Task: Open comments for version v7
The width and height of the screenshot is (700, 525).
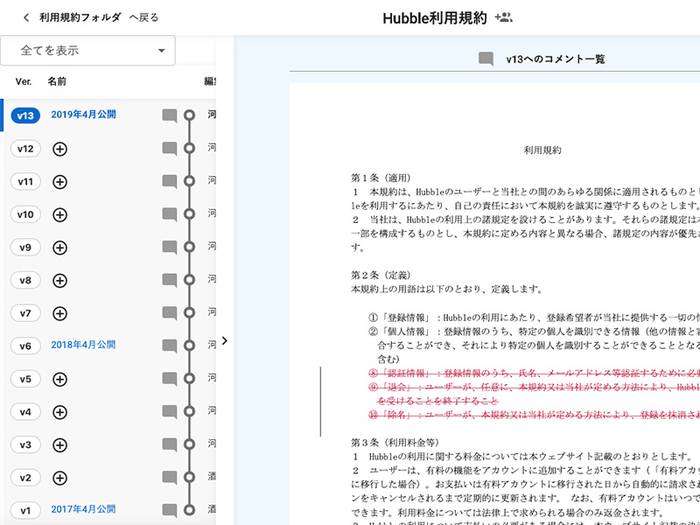Action: [170, 313]
